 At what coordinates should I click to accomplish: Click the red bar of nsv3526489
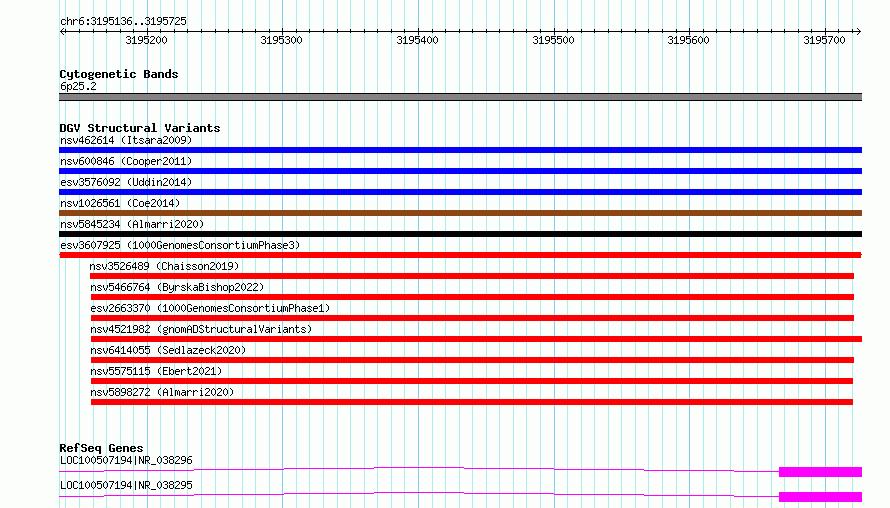[x=472, y=276]
